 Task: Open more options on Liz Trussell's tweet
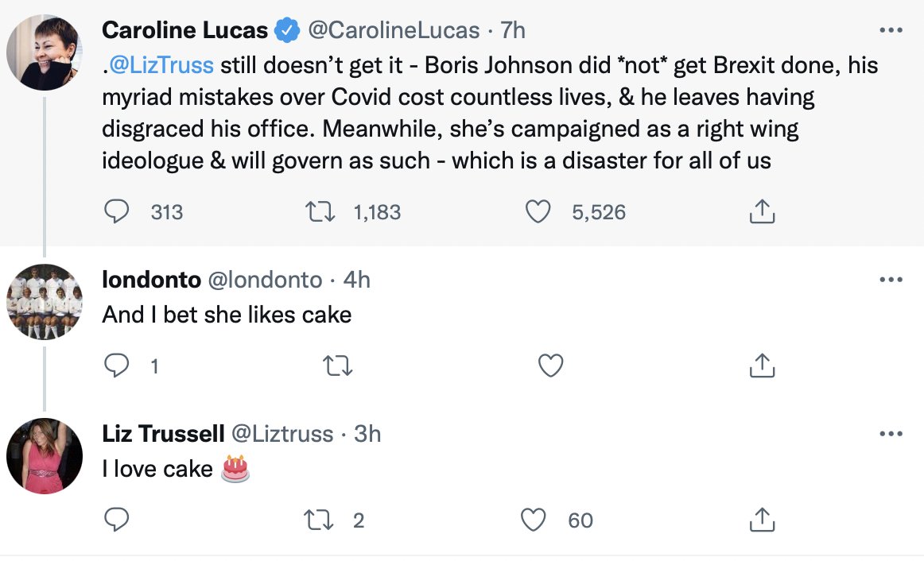(x=891, y=434)
